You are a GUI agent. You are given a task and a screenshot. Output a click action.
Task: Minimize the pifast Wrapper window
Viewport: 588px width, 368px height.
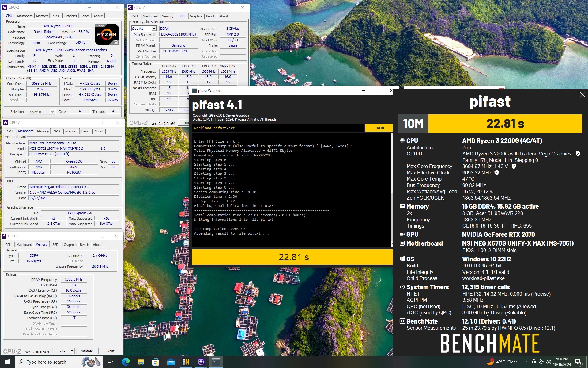pyautogui.click(x=364, y=90)
